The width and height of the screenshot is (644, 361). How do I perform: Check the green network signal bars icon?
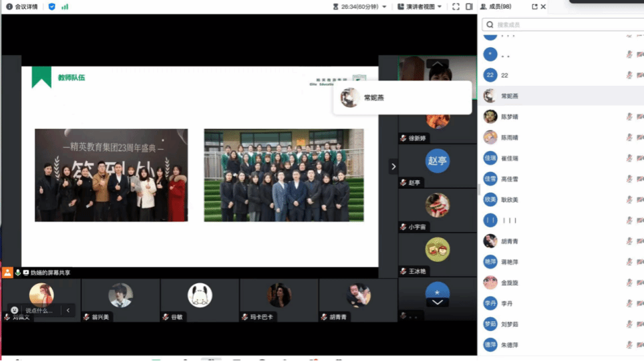point(65,7)
